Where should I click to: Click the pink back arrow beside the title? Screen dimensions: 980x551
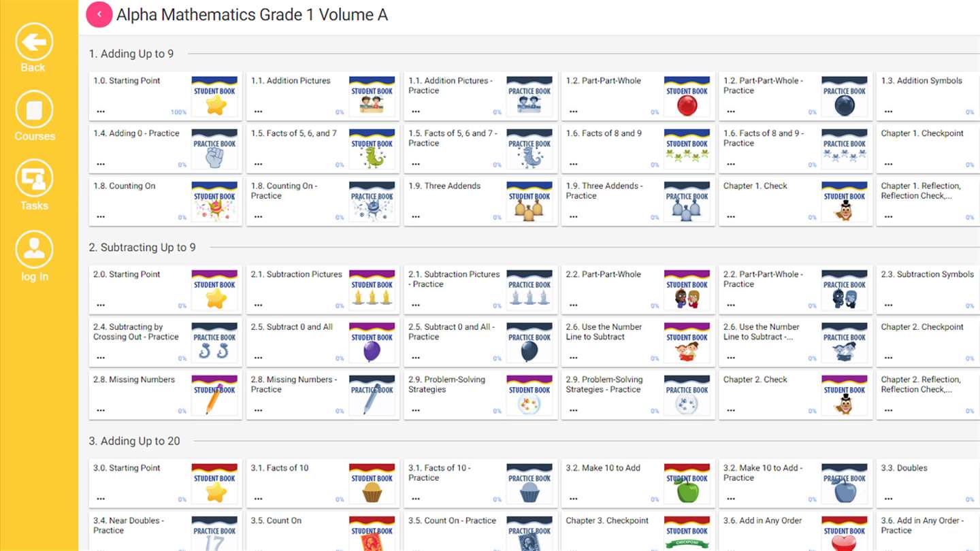tap(99, 14)
